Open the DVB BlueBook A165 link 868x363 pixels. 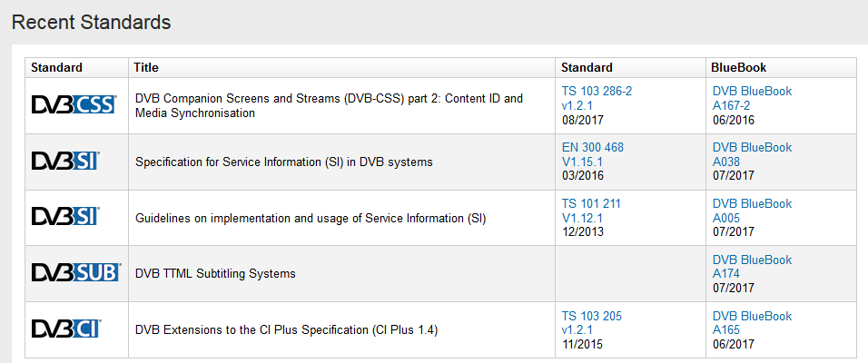click(752, 323)
